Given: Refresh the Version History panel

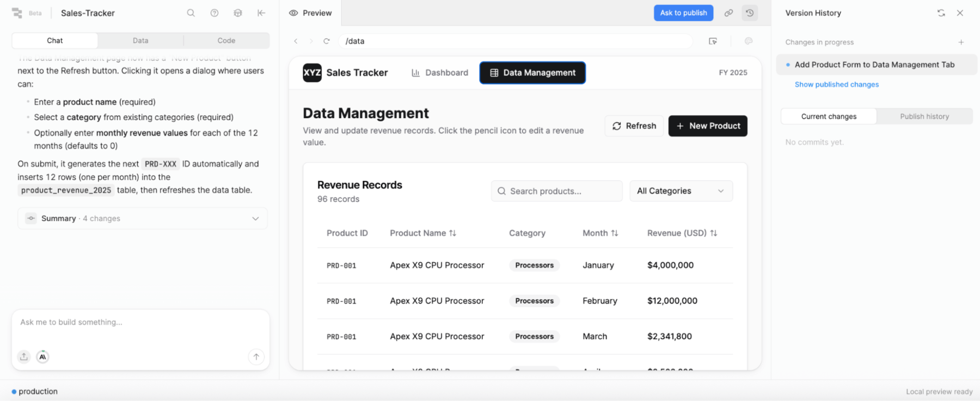Looking at the screenshot, I should [x=941, y=13].
